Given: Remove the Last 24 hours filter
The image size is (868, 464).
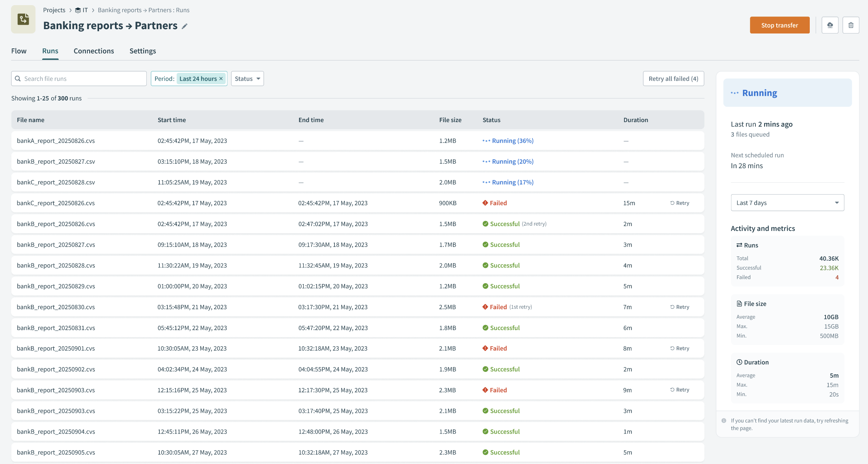Looking at the screenshot, I should [221, 79].
